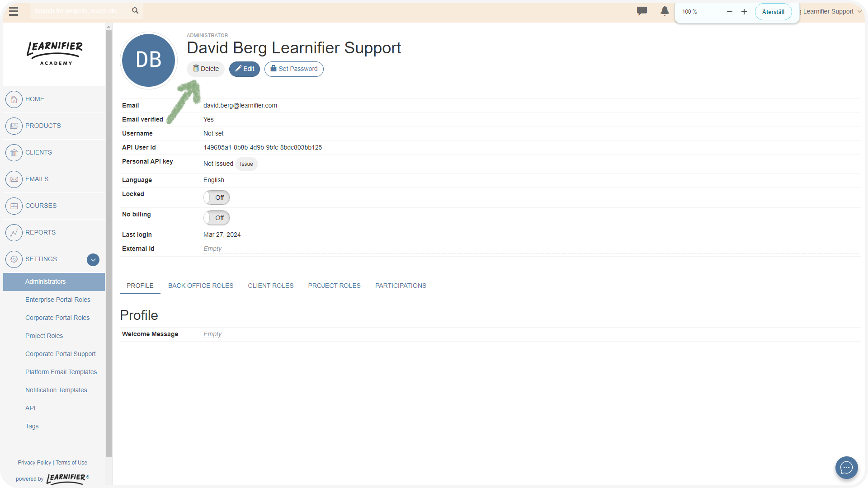Open the PRODUCTS menu item
The width and height of the screenshot is (868, 488).
pos(43,126)
